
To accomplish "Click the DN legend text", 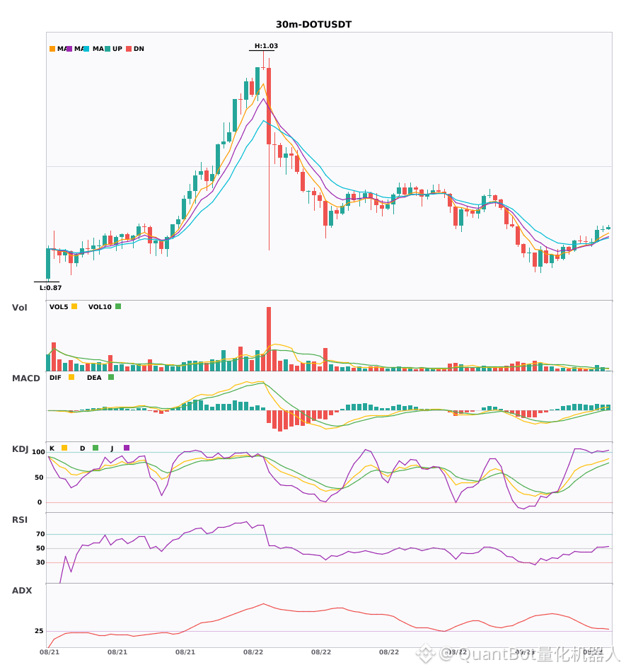I will pos(139,49).
